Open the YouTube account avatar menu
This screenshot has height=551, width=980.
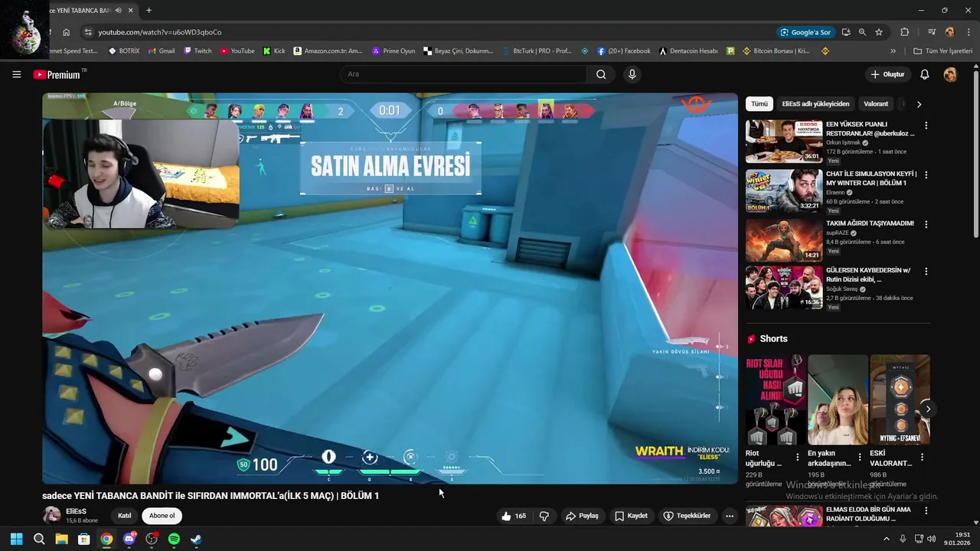[x=950, y=74]
